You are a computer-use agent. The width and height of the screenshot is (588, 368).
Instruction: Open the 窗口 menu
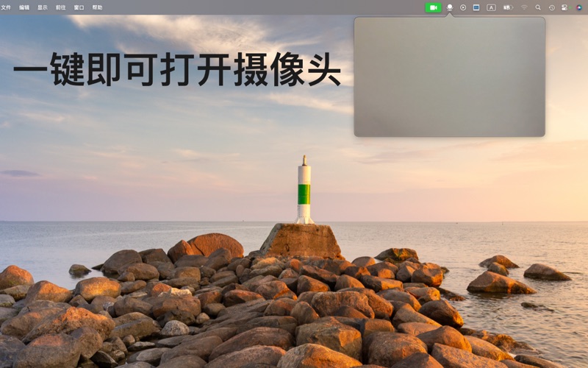point(79,7)
